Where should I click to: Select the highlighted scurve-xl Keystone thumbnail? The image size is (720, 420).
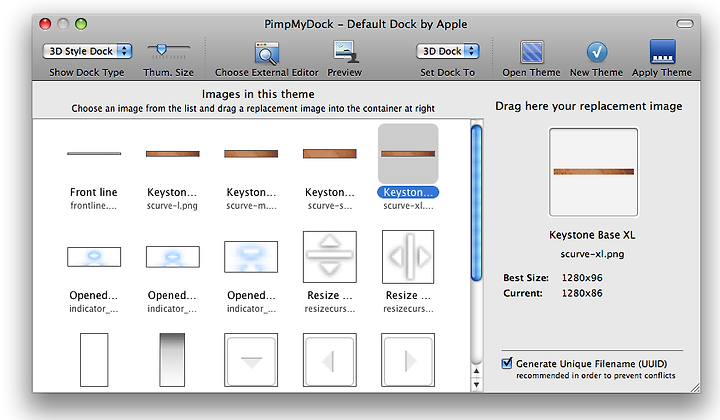coord(408,154)
